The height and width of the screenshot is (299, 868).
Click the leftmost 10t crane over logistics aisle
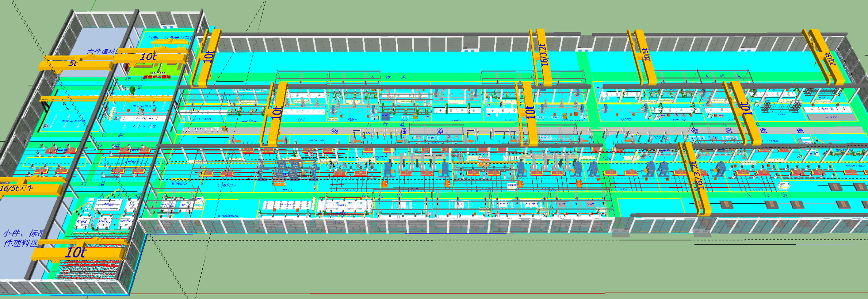(x=276, y=113)
